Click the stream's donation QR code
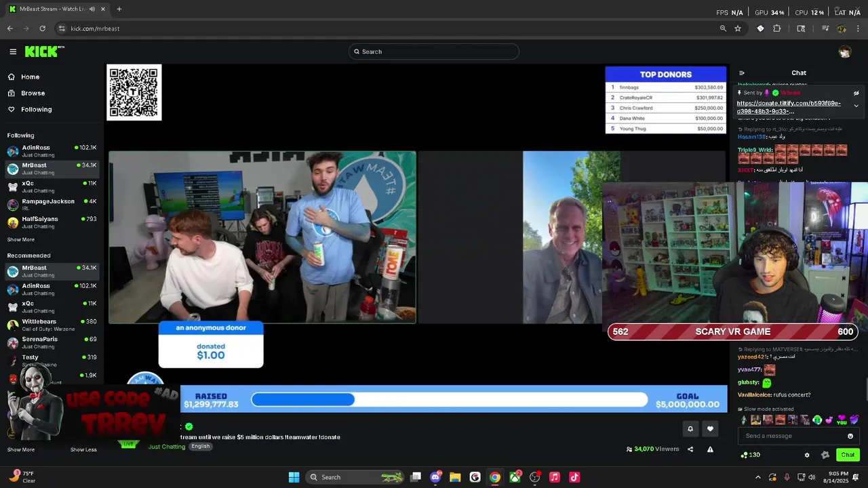This screenshot has height=488, width=868. [x=134, y=92]
